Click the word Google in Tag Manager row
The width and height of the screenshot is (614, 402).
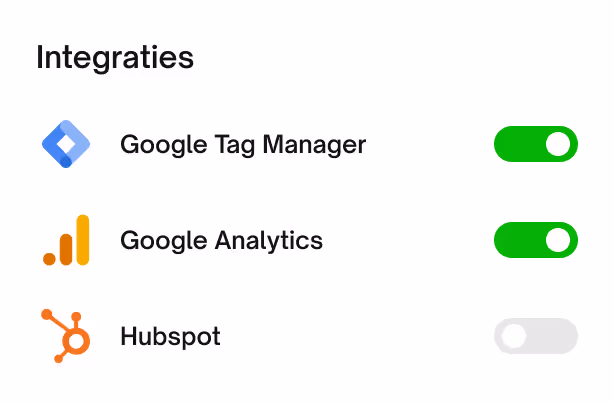[155, 146]
